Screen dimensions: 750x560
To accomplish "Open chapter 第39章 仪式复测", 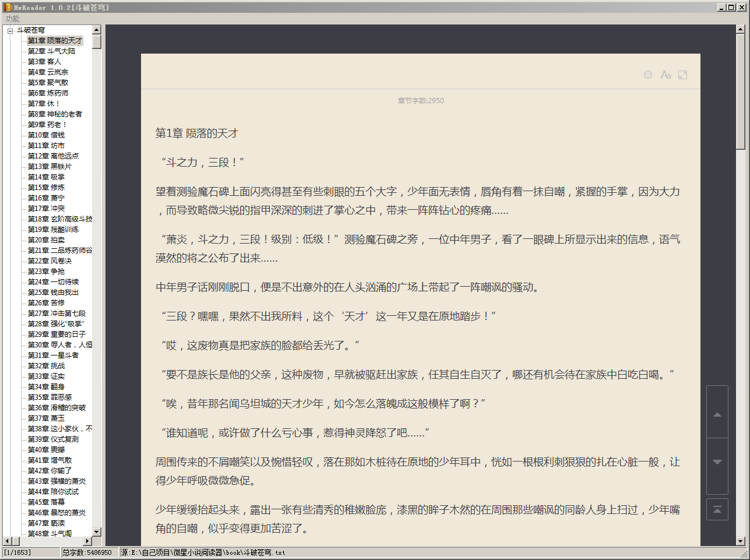I will point(53,439).
